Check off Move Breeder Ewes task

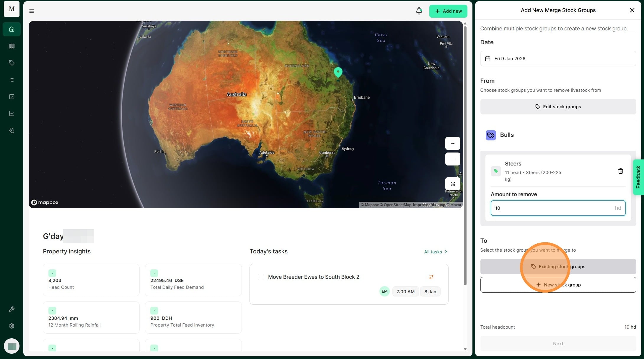point(261,277)
